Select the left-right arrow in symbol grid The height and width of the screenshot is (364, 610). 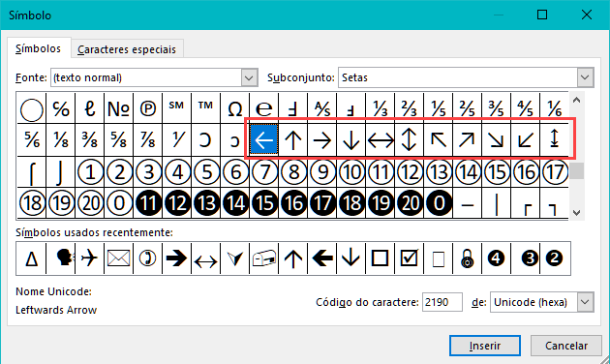click(381, 140)
